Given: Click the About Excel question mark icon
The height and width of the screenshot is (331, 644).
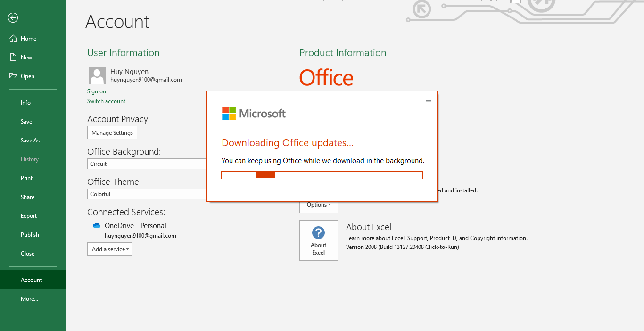Looking at the screenshot, I should 318,233.
